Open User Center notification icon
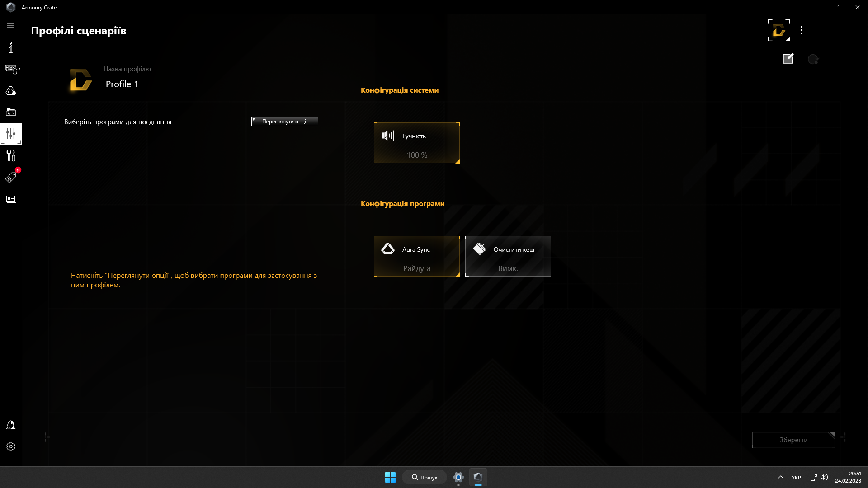Viewport: 868px width, 488px height. [x=11, y=425]
